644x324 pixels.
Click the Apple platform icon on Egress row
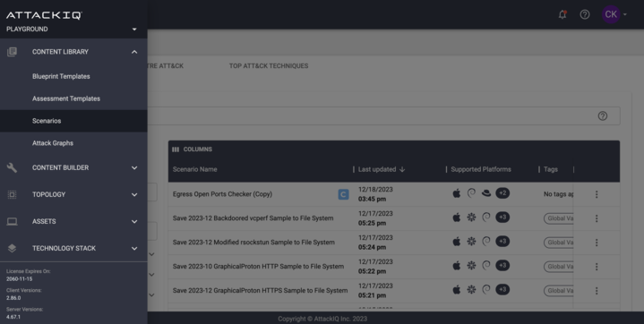pyautogui.click(x=456, y=193)
